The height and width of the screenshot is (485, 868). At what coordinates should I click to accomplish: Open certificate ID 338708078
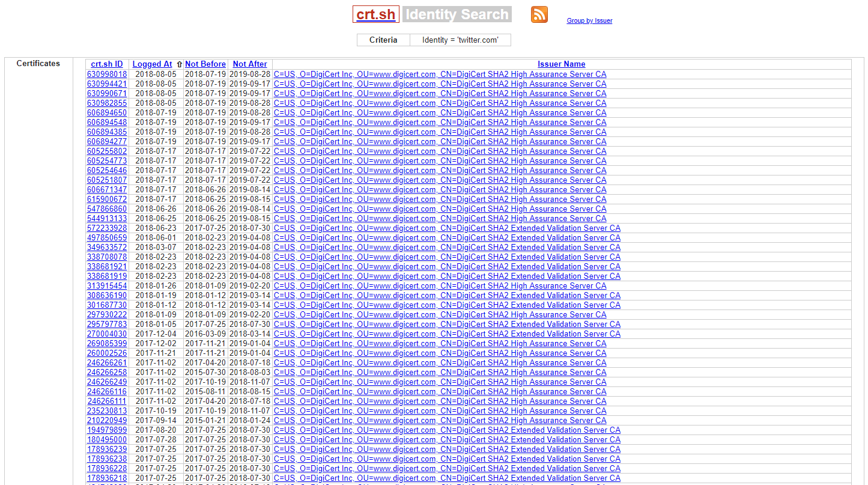107,257
